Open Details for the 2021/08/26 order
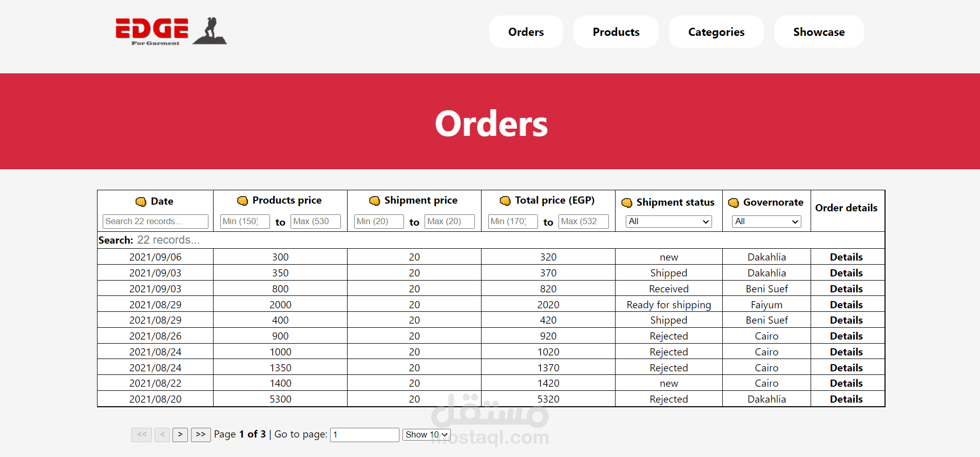Viewport: 980px width, 457px height. coord(846,336)
